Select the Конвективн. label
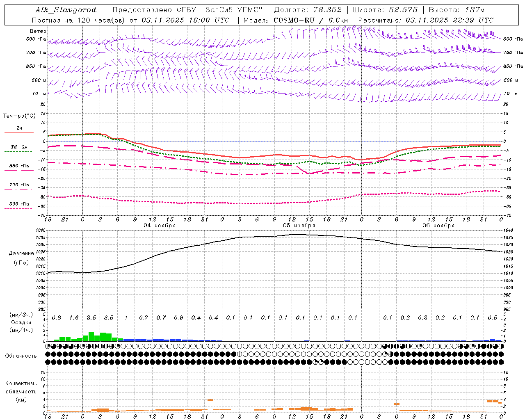This screenshot has width=525, height=420. (21, 383)
